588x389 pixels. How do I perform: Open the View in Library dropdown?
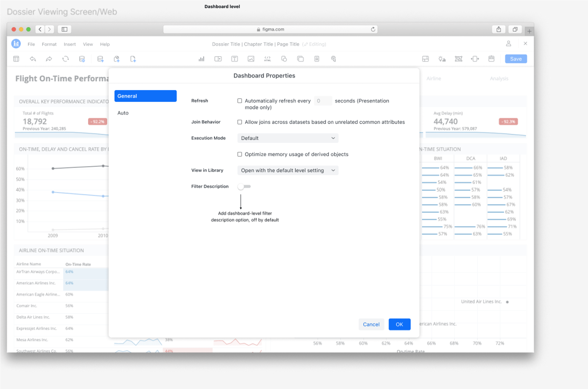(288, 170)
